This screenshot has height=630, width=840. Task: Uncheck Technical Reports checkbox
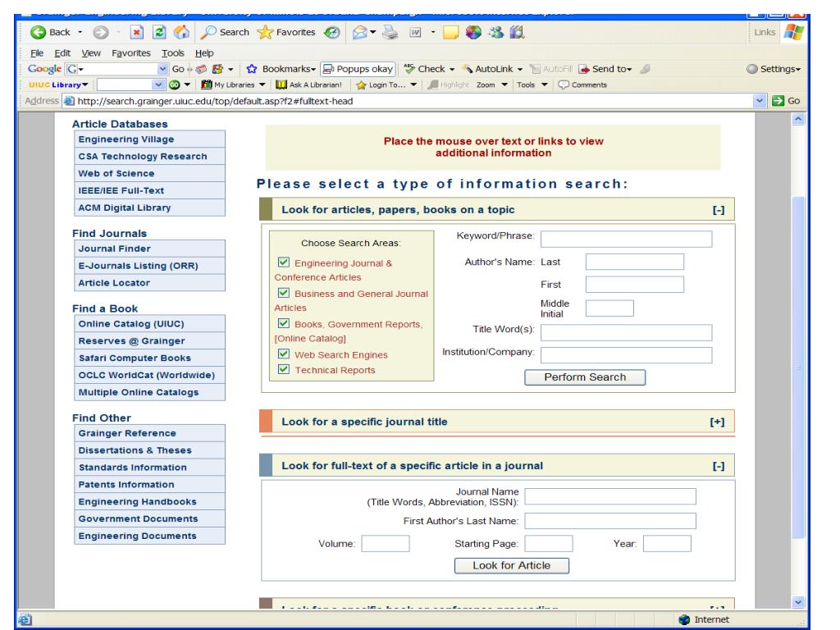point(283,369)
